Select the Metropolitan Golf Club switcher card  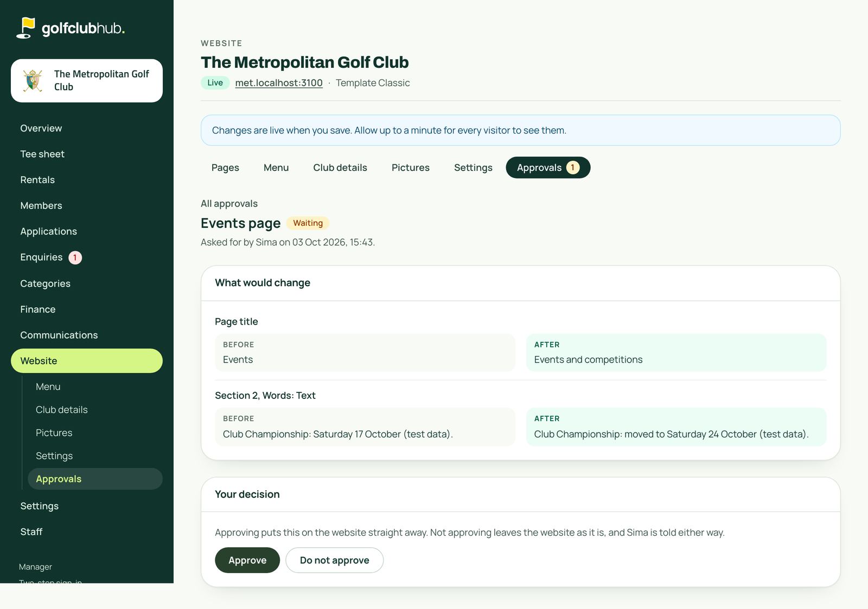pos(87,81)
